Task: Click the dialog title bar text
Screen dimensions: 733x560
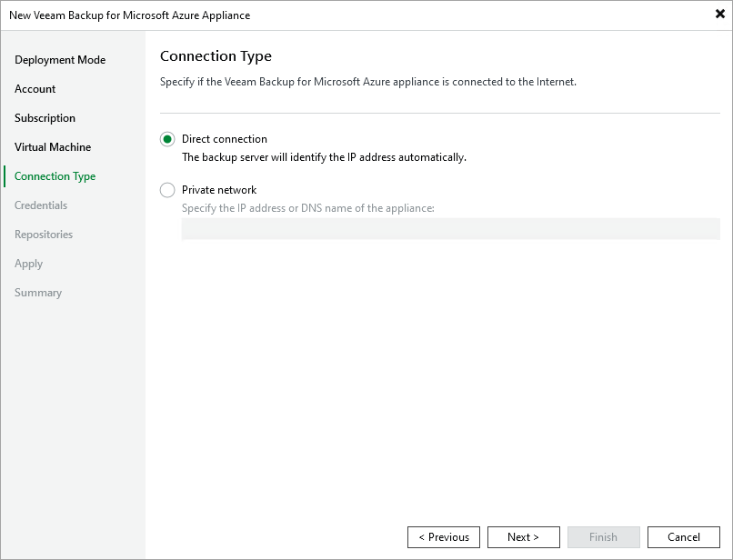Action: [x=132, y=15]
